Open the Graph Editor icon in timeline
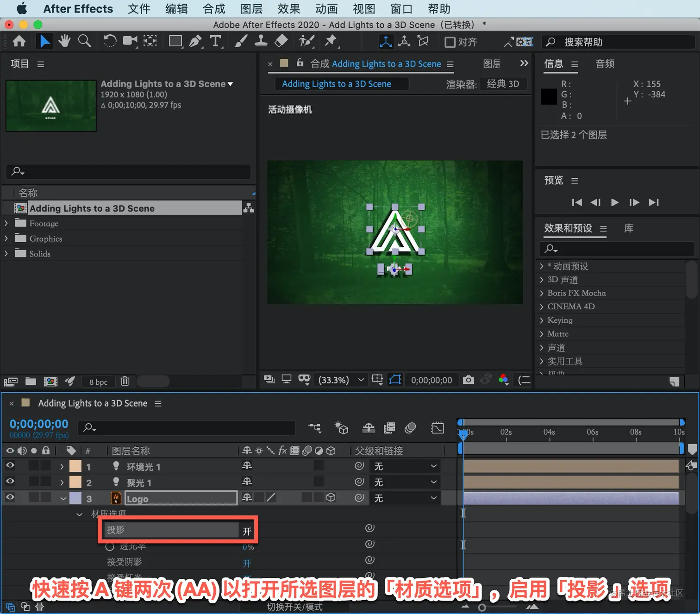Image resolution: width=700 pixels, height=614 pixels. [437, 428]
